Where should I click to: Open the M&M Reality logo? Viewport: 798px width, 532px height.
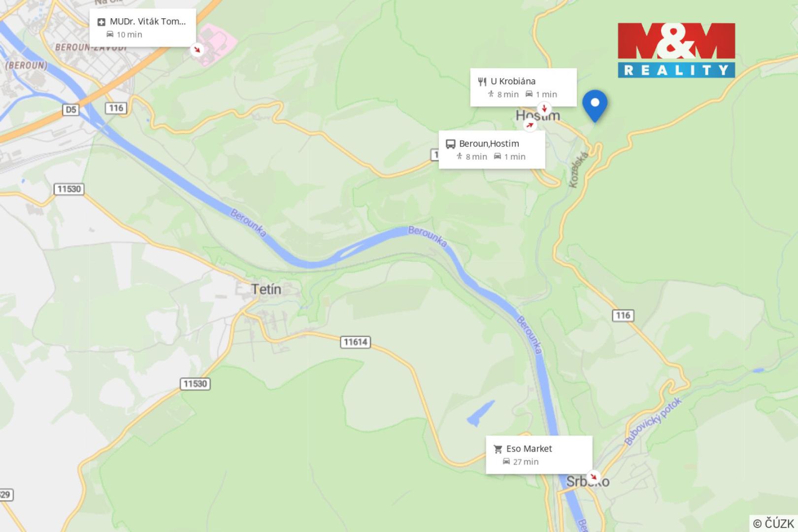(x=676, y=50)
